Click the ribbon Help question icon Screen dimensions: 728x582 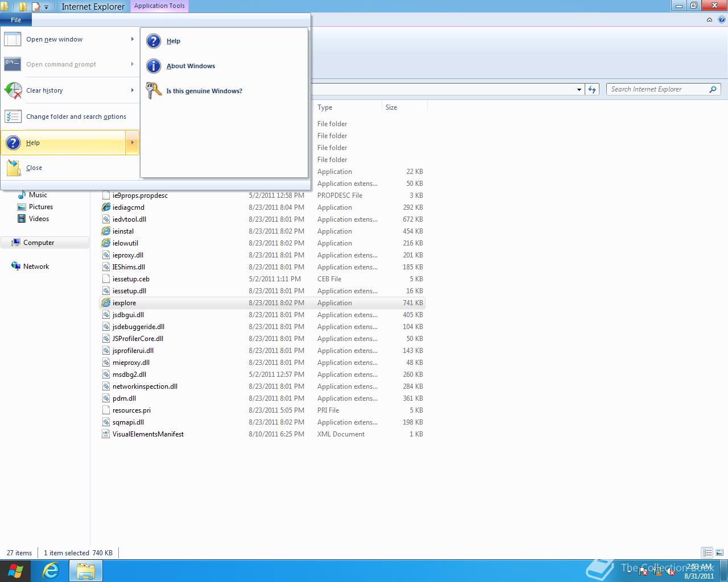click(x=721, y=19)
